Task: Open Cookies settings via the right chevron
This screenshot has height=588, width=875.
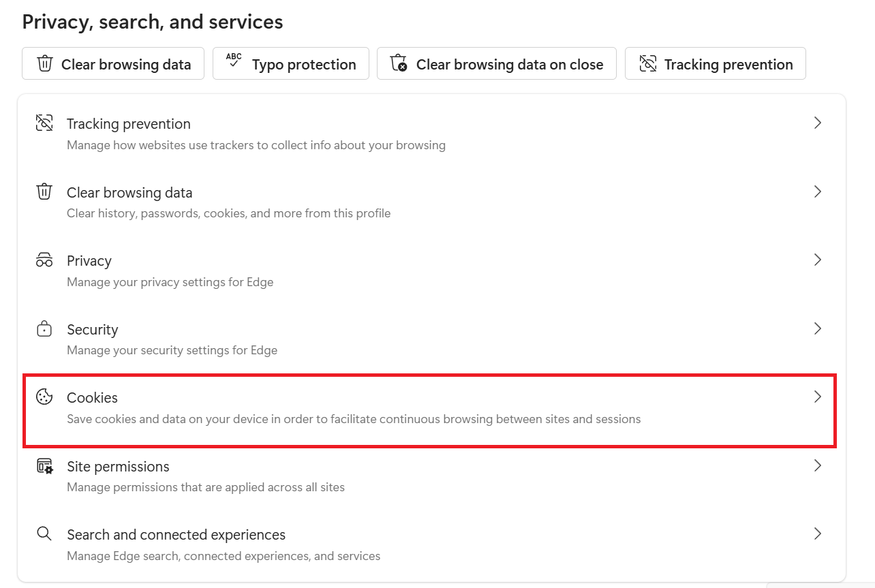Action: pyautogui.click(x=818, y=397)
